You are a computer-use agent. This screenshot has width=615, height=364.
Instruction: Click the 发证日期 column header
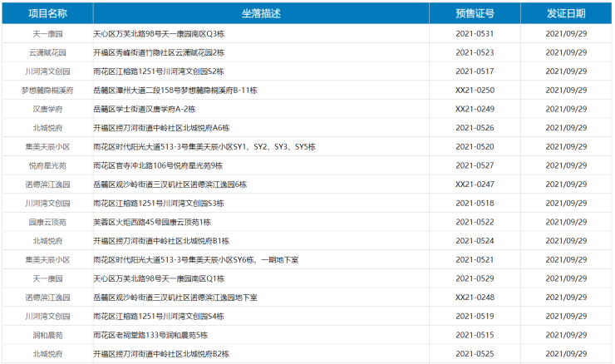click(x=566, y=13)
